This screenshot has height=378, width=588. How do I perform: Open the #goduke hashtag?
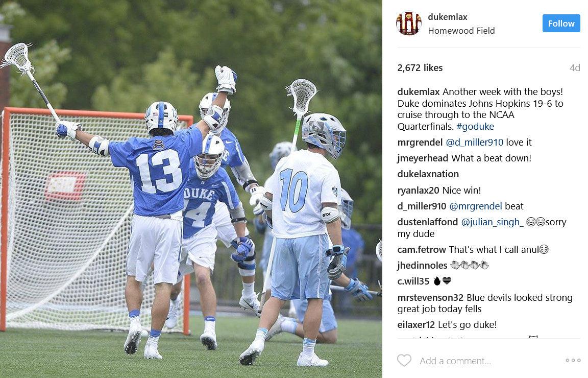(x=475, y=127)
